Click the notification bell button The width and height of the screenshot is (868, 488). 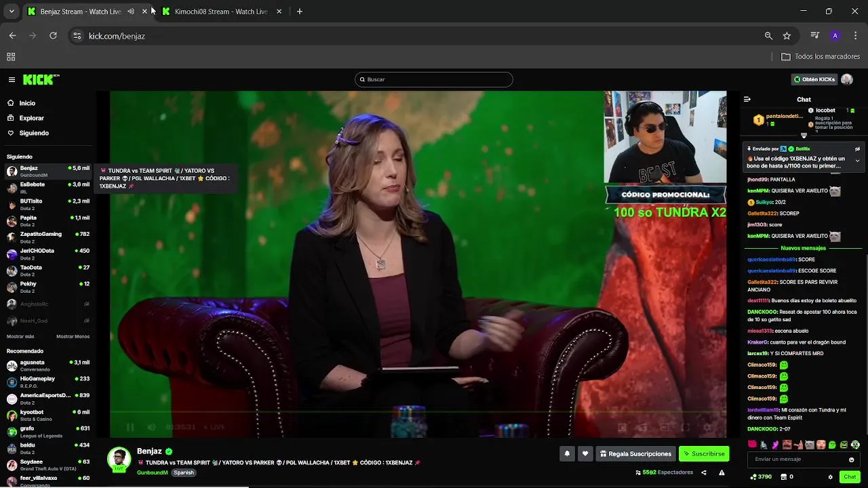(x=567, y=453)
